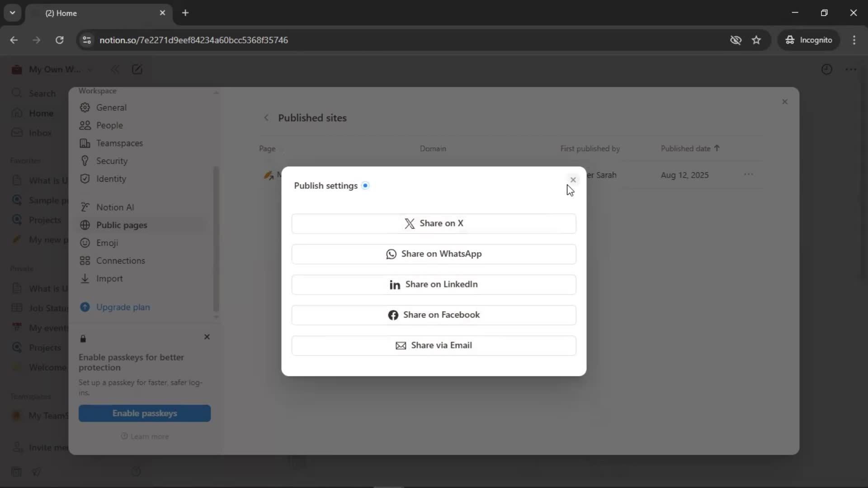Screen dimensions: 868x488
Task: Bookmark this page with star icon
Action: 756,40
